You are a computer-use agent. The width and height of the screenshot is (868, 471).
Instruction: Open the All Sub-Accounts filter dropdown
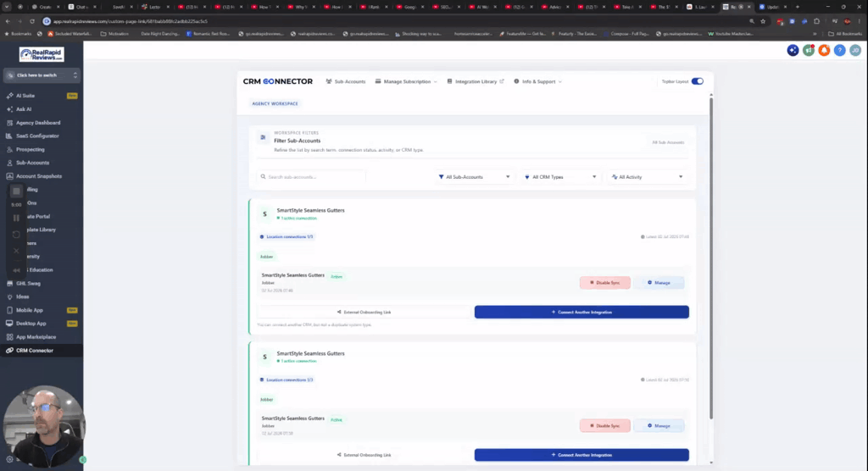click(x=475, y=177)
